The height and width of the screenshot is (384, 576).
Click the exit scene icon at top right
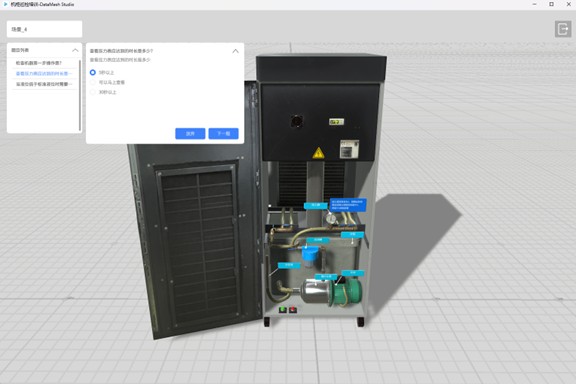tap(563, 29)
